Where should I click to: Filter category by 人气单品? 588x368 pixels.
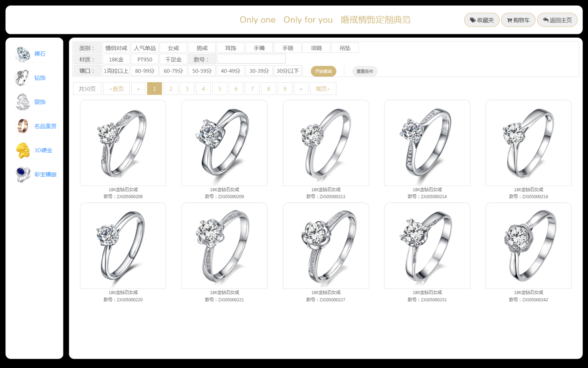(x=145, y=48)
